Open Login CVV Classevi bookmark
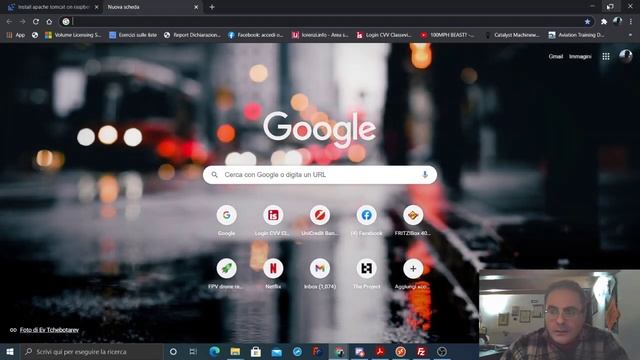The width and height of the screenshot is (640, 360). (384, 35)
